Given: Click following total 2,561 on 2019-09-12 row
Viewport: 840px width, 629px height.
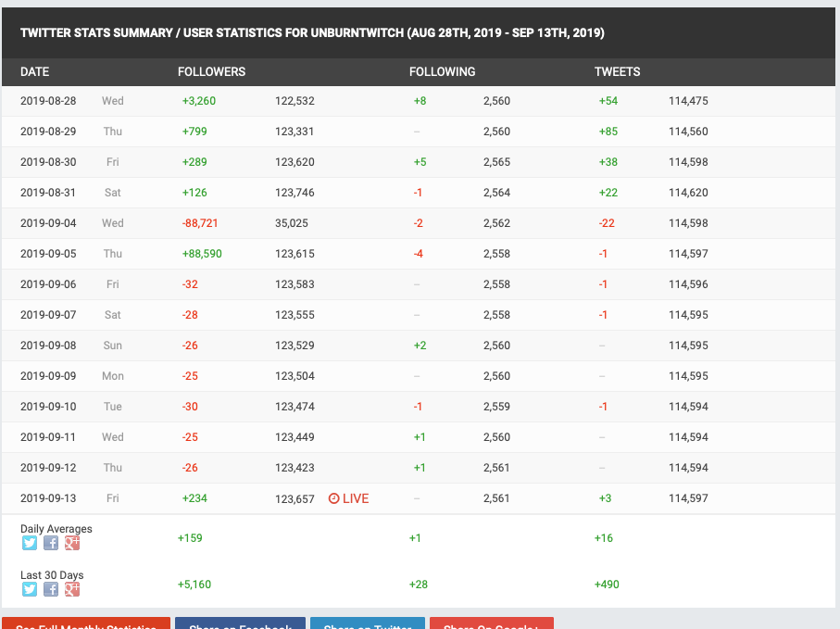Looking at the screenshot, I should click(496, 467).
